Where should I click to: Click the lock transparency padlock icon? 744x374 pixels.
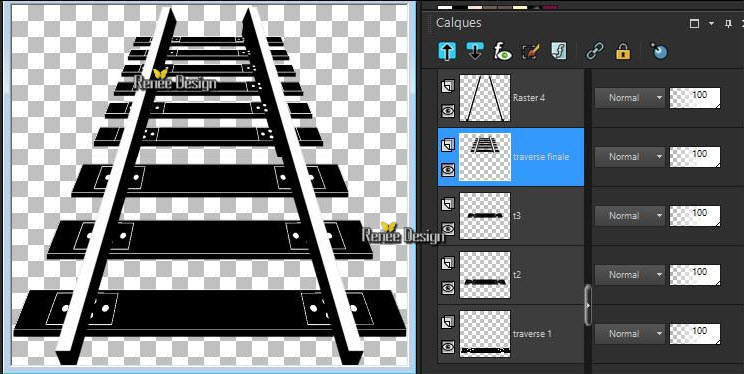[x=623, y=51]
